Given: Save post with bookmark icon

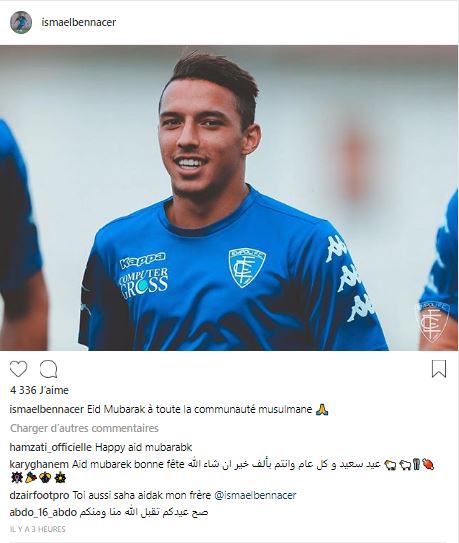Looking at the screenshot, I should [439, 369].
